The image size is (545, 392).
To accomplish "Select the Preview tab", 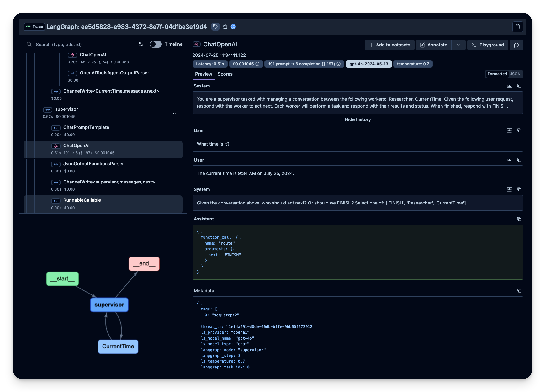I will coord(204,74).
